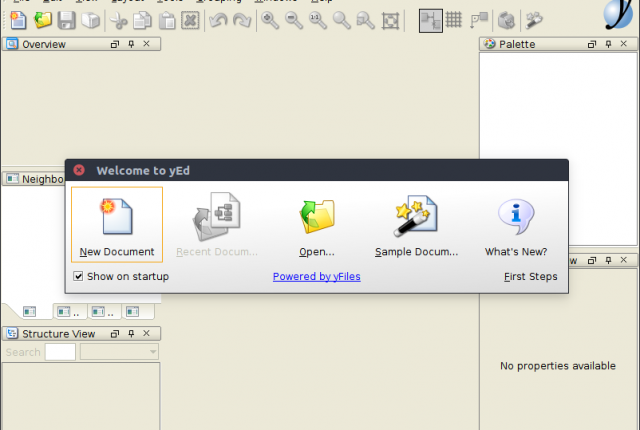640x430 pixels.
Task: Click the Save floppy disk toolbar icon
Action: pyautogui.click(x=67, y=20)
